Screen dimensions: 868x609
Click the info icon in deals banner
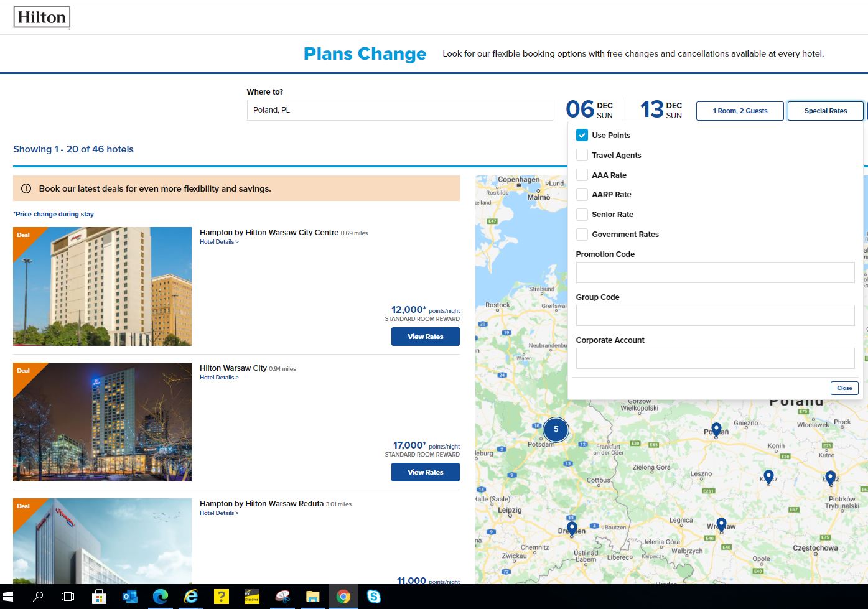tap(26, 188)
